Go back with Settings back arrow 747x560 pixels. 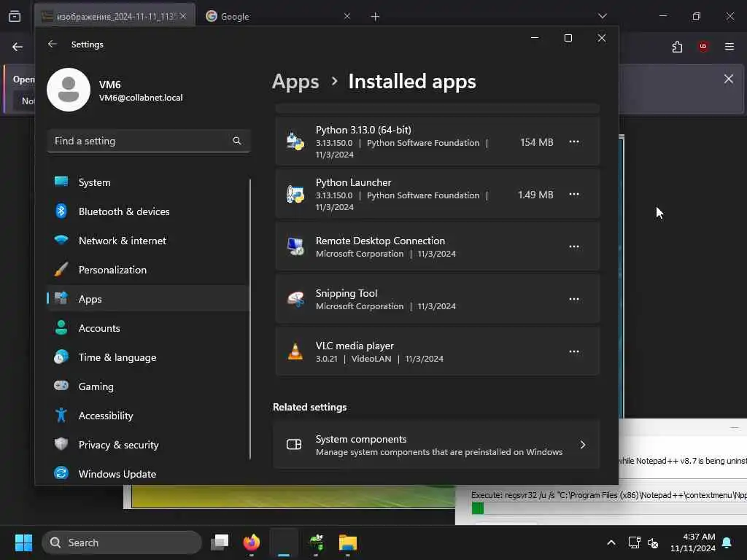click(x=53, y=44)
